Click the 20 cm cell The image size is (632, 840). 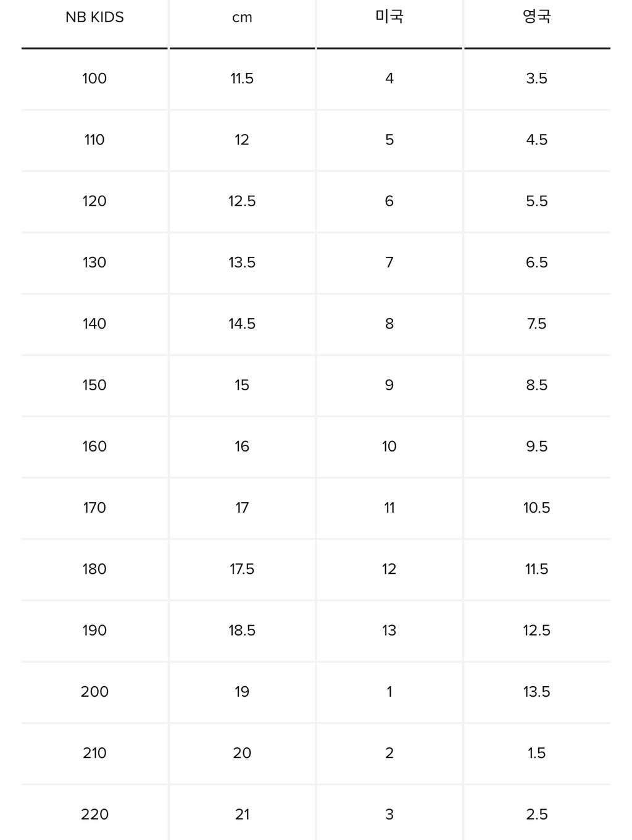pyautogui.click(x=242, y=753)
